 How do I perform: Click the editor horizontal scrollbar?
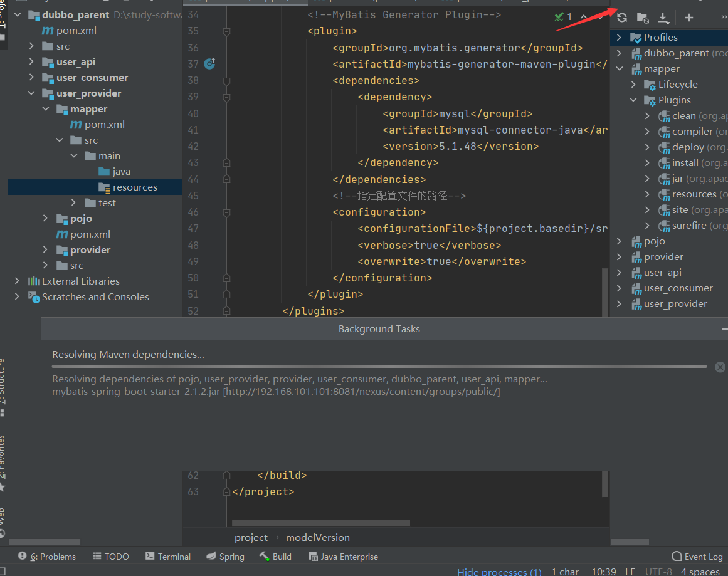pyautogui.click(x=321, y=523)
